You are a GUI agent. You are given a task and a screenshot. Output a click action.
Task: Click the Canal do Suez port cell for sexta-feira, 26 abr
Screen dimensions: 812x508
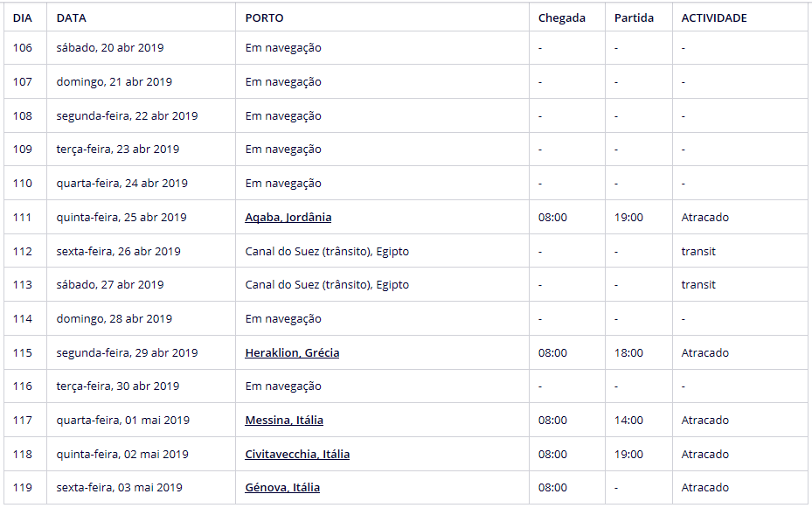click(x=327, y=252)
